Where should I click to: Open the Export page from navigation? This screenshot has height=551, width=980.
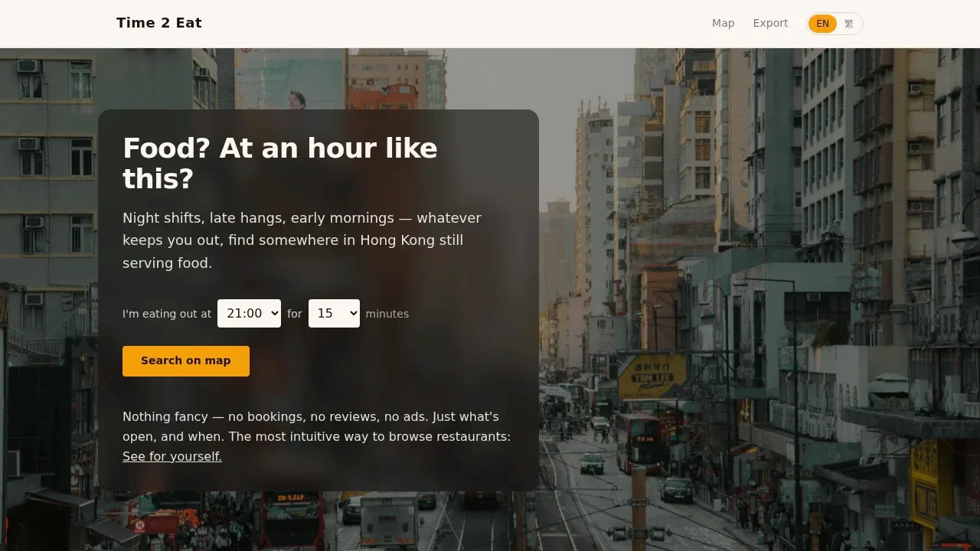(770, 23)
